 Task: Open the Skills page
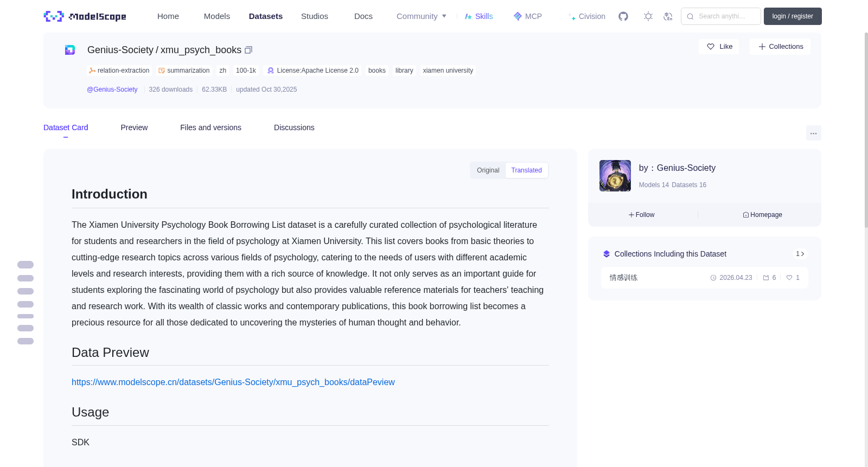click(x=478, y=16)
